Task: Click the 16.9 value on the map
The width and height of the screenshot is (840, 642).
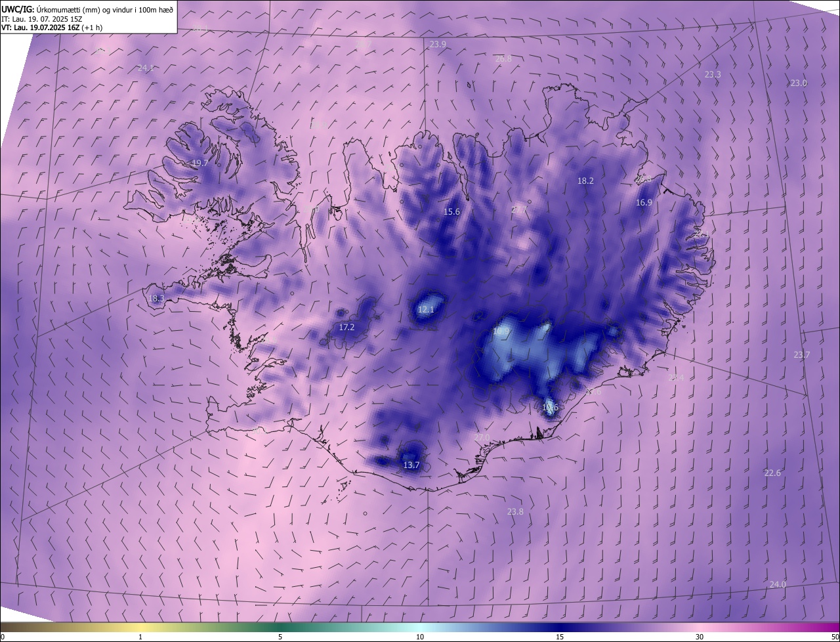Action: (644, 203)
